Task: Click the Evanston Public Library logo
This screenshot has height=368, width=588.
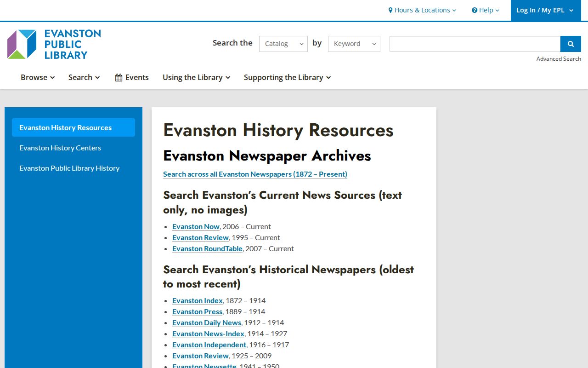Action: pyautogui.click(x=54, y=44)
